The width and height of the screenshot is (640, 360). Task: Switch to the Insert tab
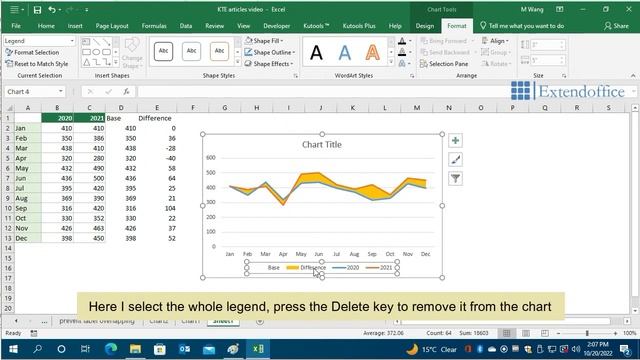(x=75, y=26)
